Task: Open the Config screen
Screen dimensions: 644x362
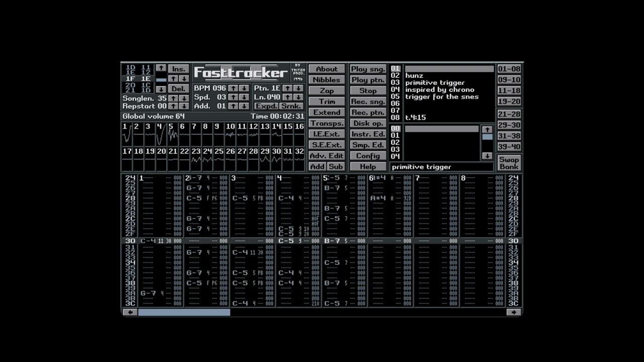Action: (368, 156)
